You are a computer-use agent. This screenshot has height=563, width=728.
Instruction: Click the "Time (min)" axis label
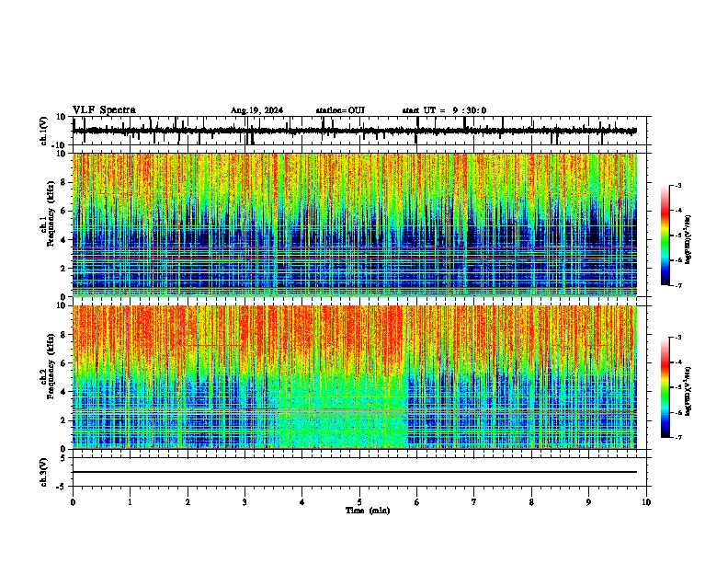tap(368, 511)
